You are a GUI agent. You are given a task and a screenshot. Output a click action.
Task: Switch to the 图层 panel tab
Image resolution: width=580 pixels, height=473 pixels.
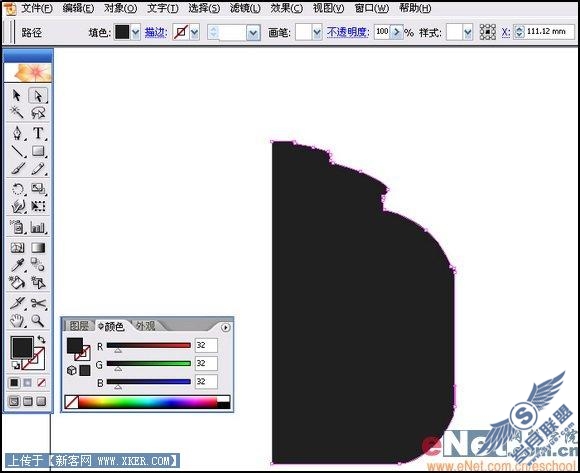[x=79, y=326]
